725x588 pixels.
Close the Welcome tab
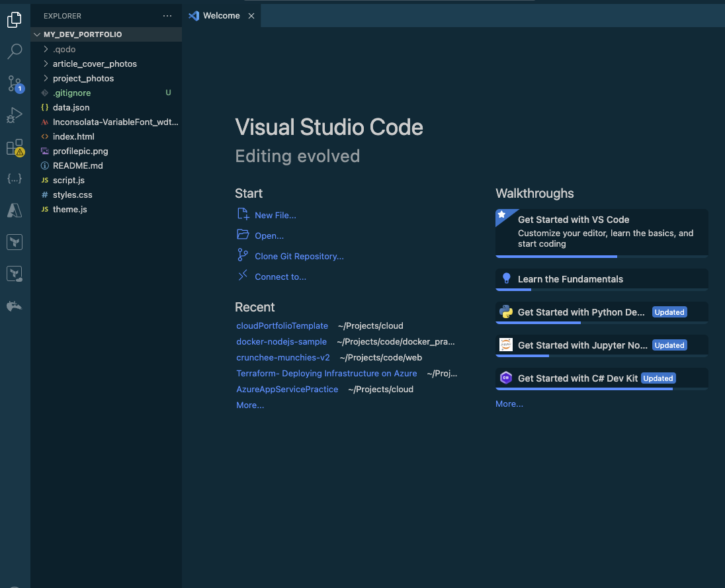pyautogui.click(x=251, y=16)
